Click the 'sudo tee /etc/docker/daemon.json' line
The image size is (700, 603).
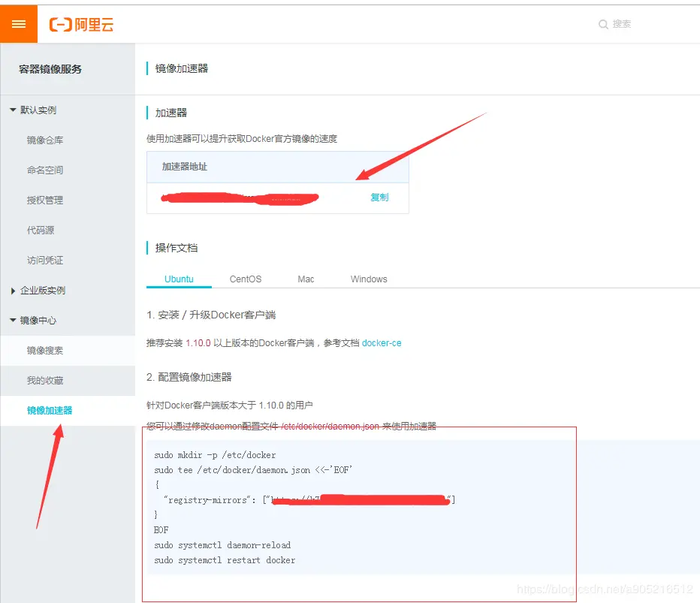tap(253, 469)
